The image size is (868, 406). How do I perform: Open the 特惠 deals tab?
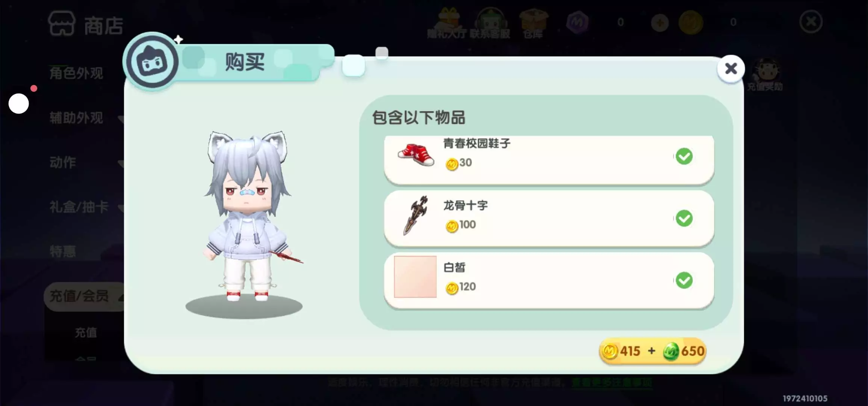coord(63,251)
